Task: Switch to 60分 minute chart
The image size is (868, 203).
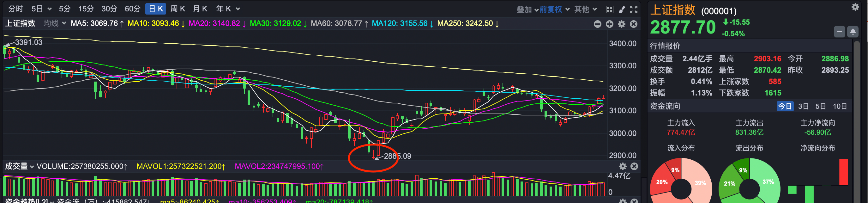Action: pos(132,9)
